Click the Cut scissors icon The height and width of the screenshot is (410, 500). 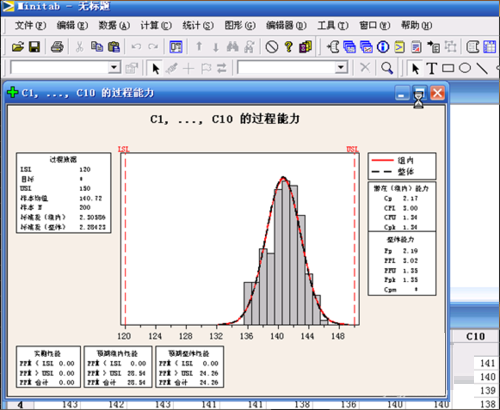tap(79, 47)
